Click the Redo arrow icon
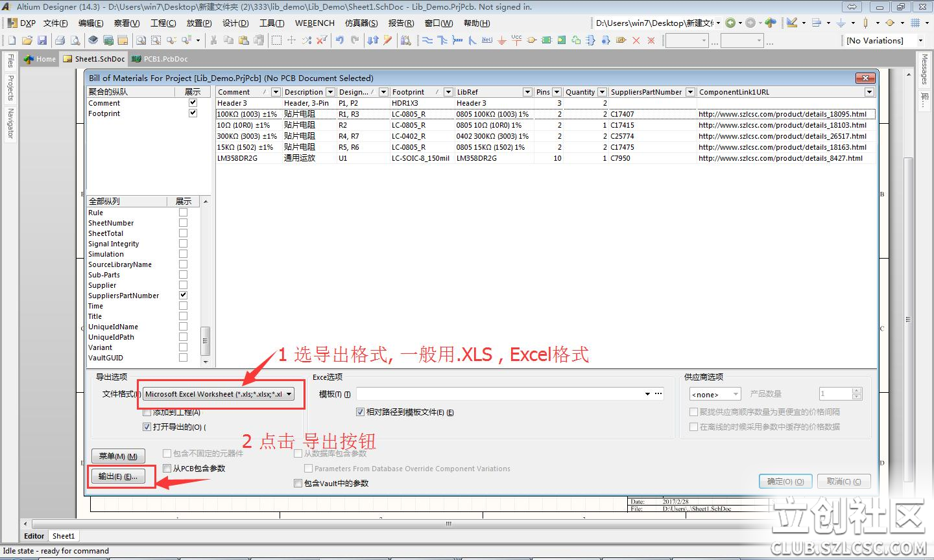The width and height of the screenshot is (934, 560). tap(355, 40)
